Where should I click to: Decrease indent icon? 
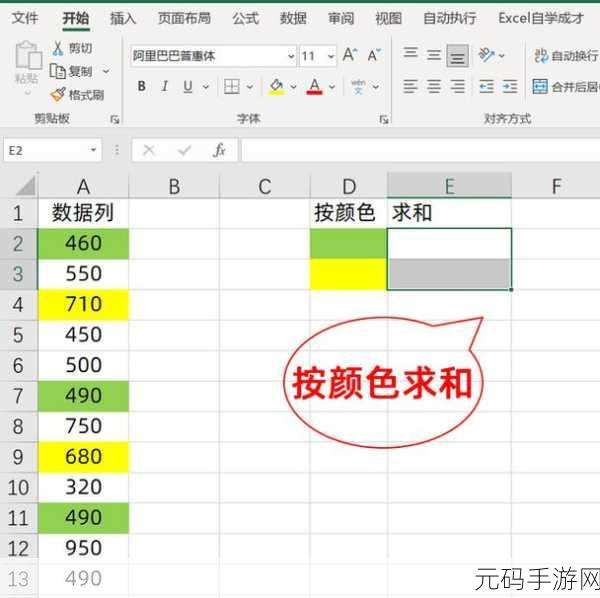coord(487,87)
